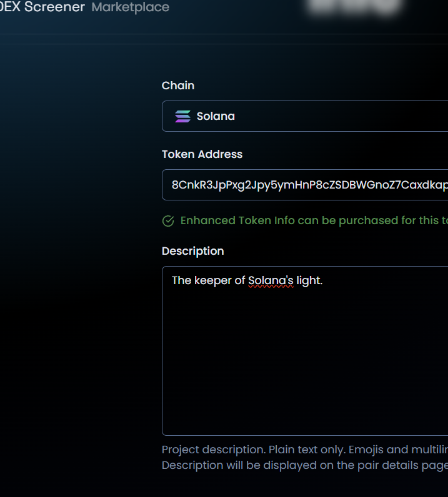The image size is (448, 497).
Task: Focus the Token Address input field
Action: click(x=305, y=185)
